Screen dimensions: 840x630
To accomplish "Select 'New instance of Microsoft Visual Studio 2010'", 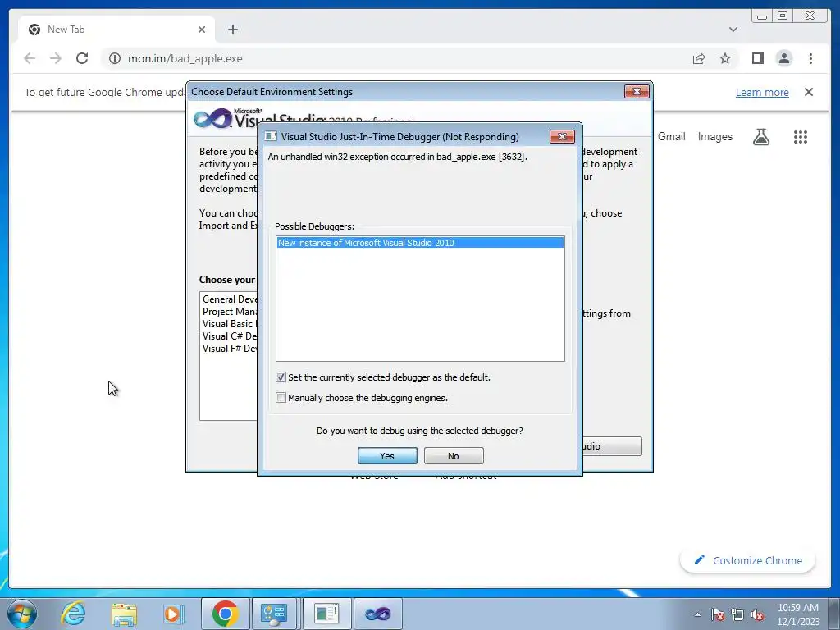I will pyautogui.click(x=420, y=243).
